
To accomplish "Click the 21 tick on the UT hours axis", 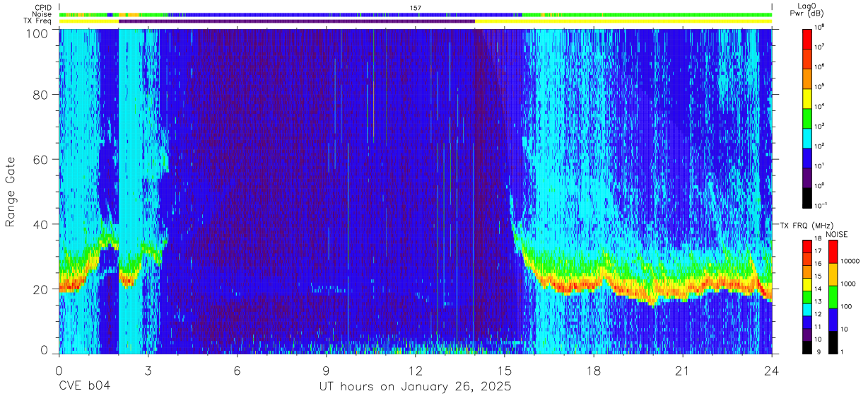I will tap(682, 370).
